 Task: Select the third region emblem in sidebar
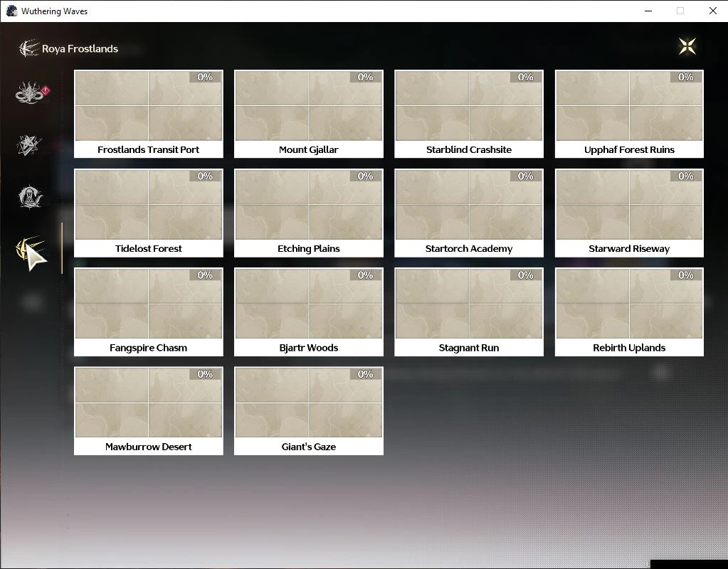(31, 196)
